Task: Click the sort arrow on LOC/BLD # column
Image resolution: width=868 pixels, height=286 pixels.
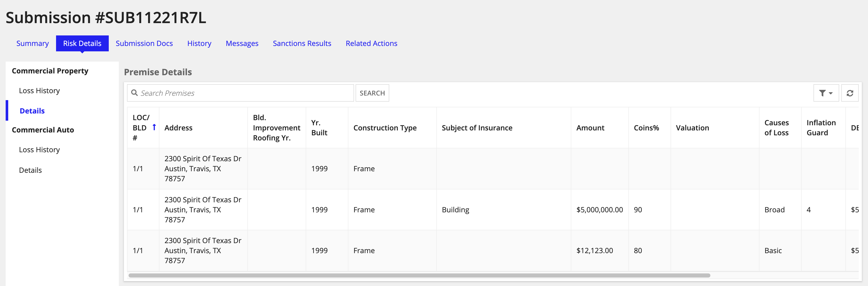Action: (x=154, y=127)
